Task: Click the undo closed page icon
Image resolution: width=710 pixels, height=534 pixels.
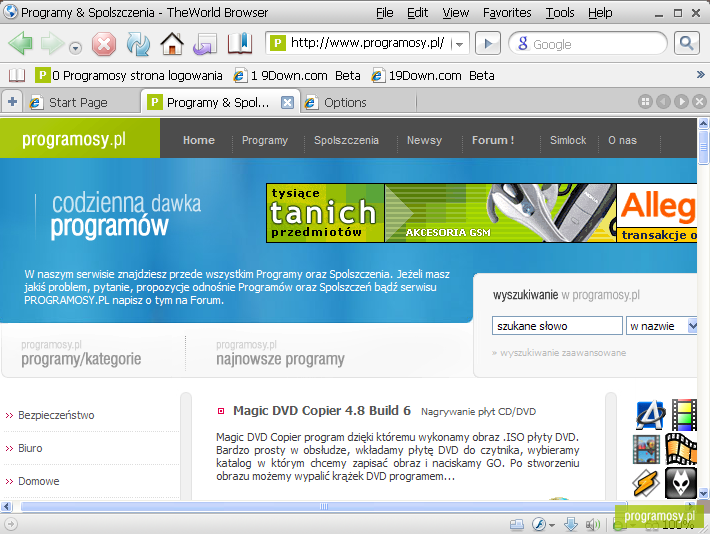Action: coord(205,44)
